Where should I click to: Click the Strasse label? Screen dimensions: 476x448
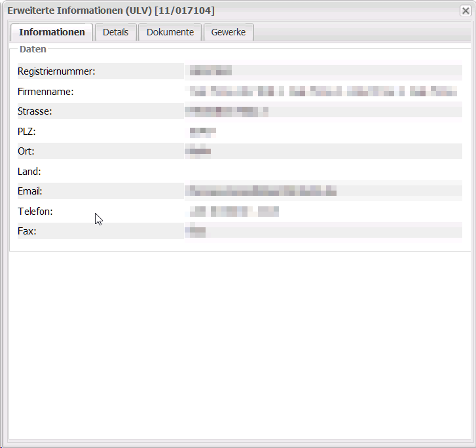[x=35, y=111]
